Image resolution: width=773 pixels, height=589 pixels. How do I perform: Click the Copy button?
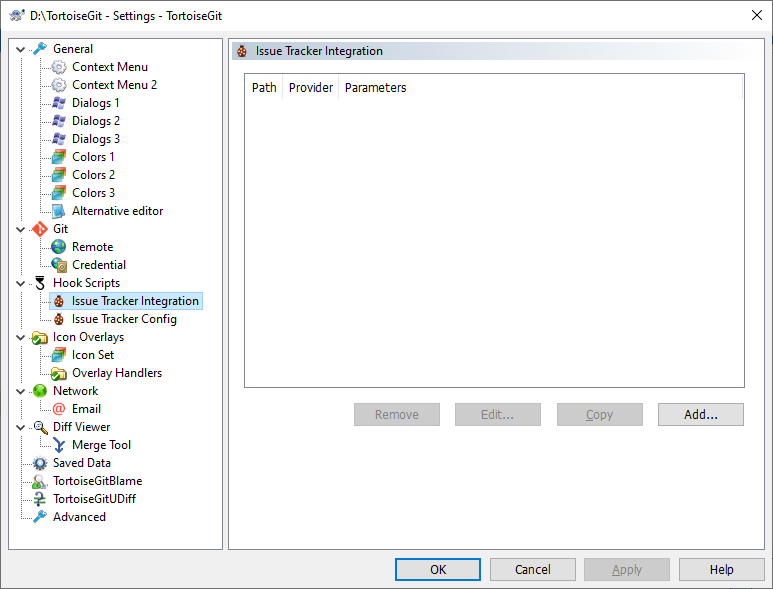(599, 415)
